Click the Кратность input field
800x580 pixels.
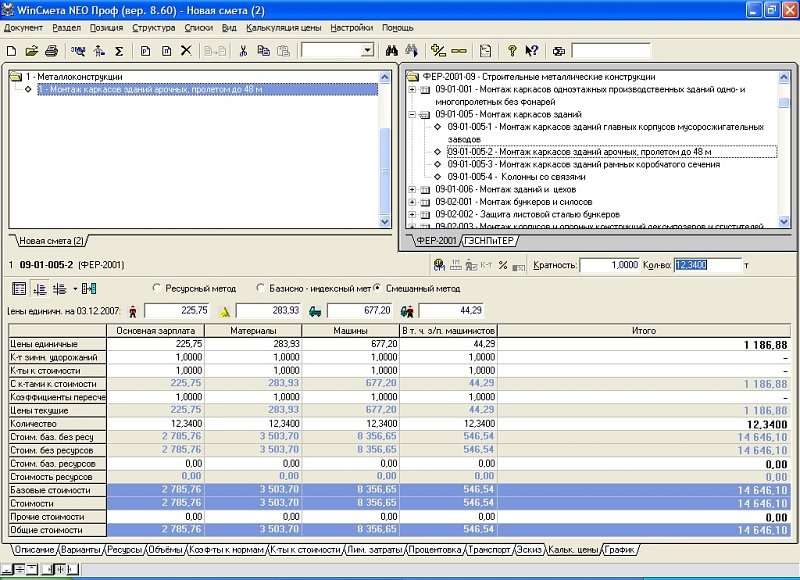(x=610, y=265)
